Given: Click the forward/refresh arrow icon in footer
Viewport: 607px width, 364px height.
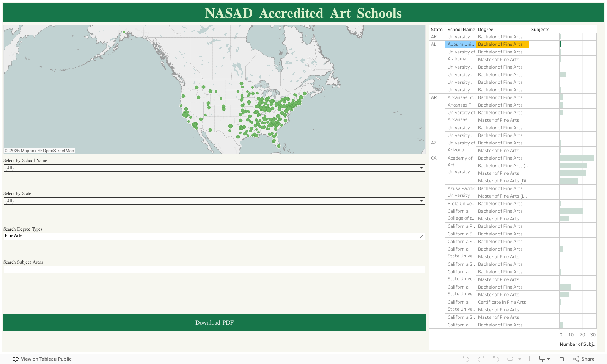Looking at the screenshot, I should [510, 359].
